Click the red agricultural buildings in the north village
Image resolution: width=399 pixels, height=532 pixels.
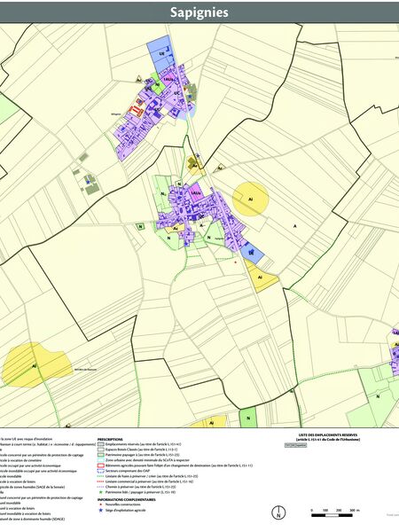pos(137,108)
